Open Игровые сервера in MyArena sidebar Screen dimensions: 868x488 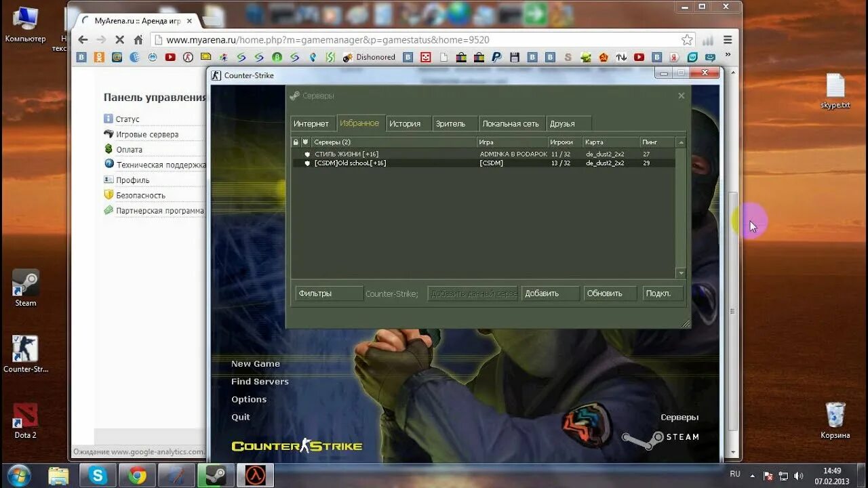[147, 134]
